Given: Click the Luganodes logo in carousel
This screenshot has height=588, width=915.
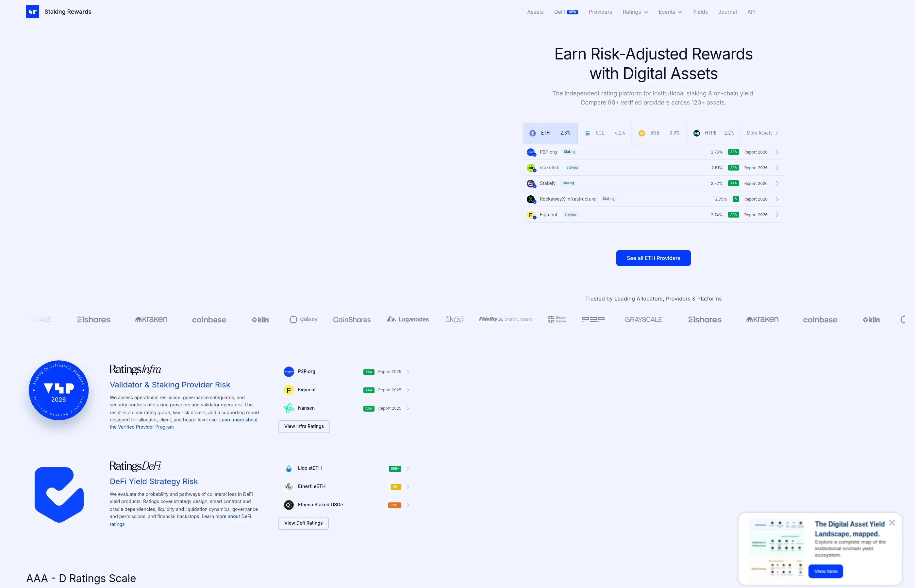Looking at the screenshot, I should [x=408, y=319].
